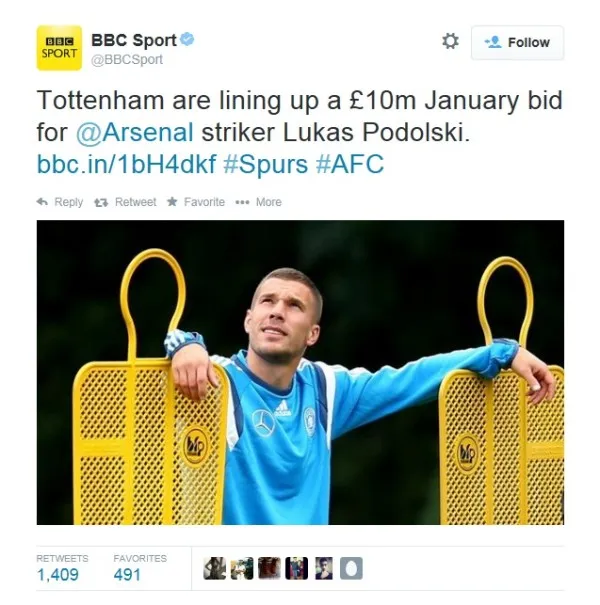Click the first retweeter avatar thumbnail
This screenshot has height=605, width=600.
tap(215, 568)
